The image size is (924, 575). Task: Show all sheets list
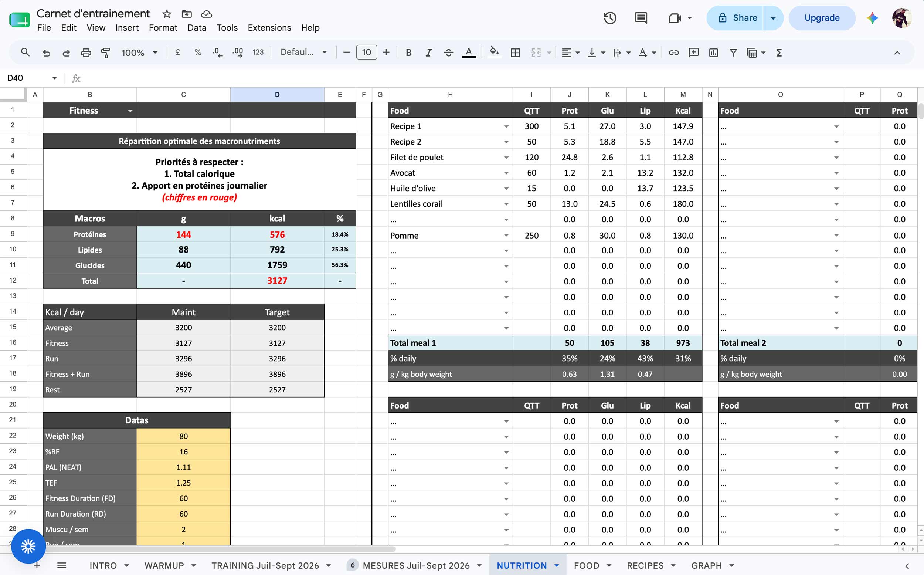[62, 565]
